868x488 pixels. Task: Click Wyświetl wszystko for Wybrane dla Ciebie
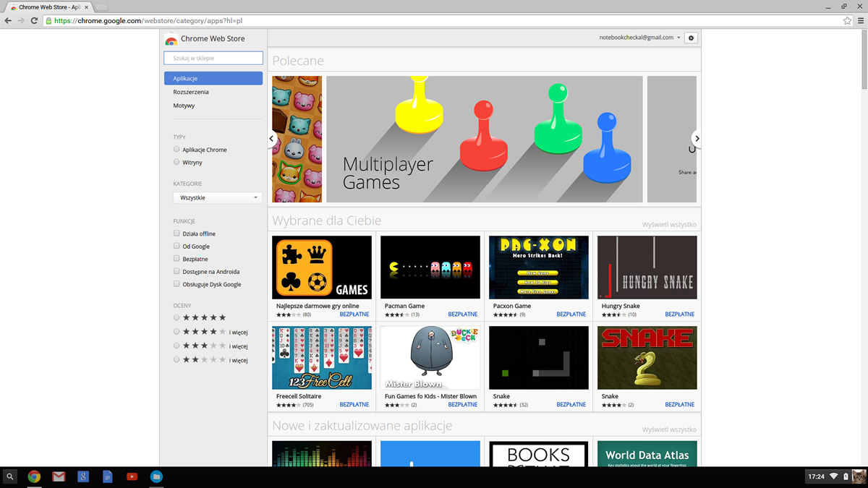coord(669,225)
